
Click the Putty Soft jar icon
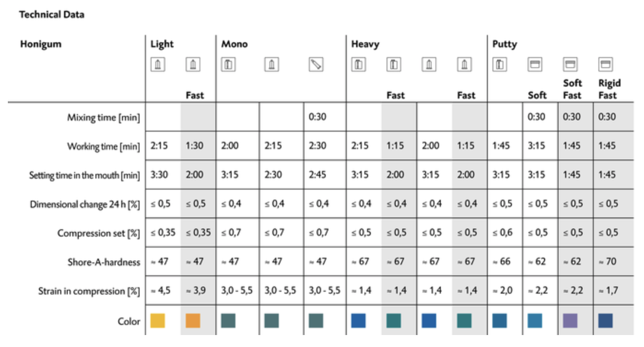[x=535, y=65]
